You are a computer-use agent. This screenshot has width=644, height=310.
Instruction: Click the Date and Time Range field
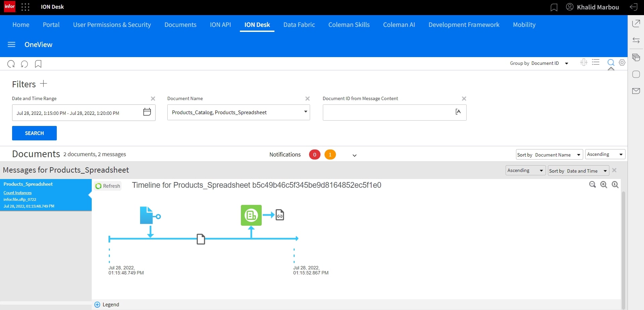84,113
